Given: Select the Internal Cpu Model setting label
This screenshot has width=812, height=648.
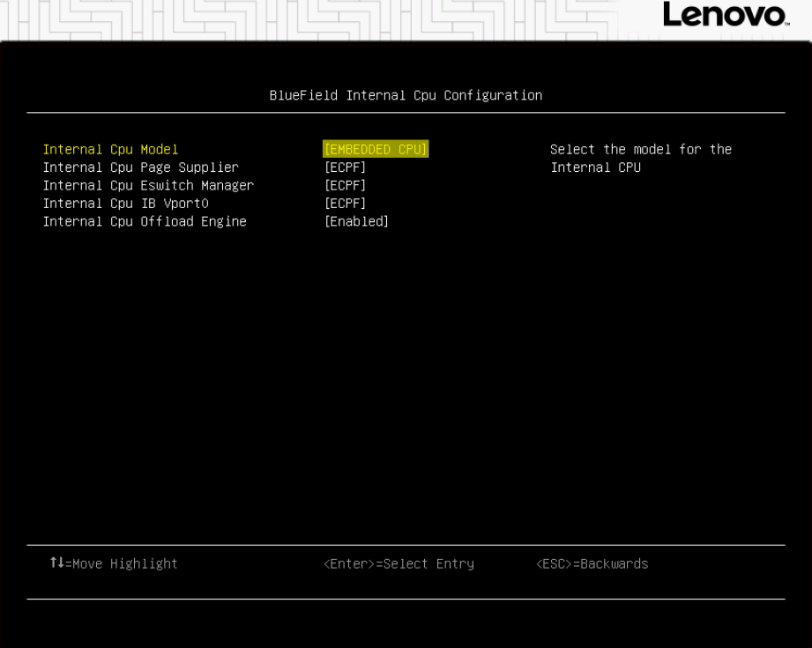Looking at the screenshot, I should coord(110,150).
